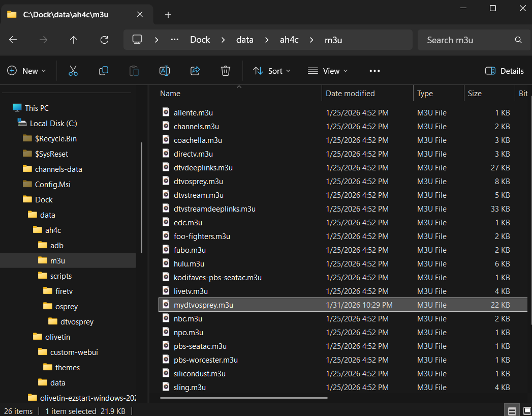This screenshot has width=532, height=416.
Task: Click the Cut scissors icon
Action: [73, 71]
